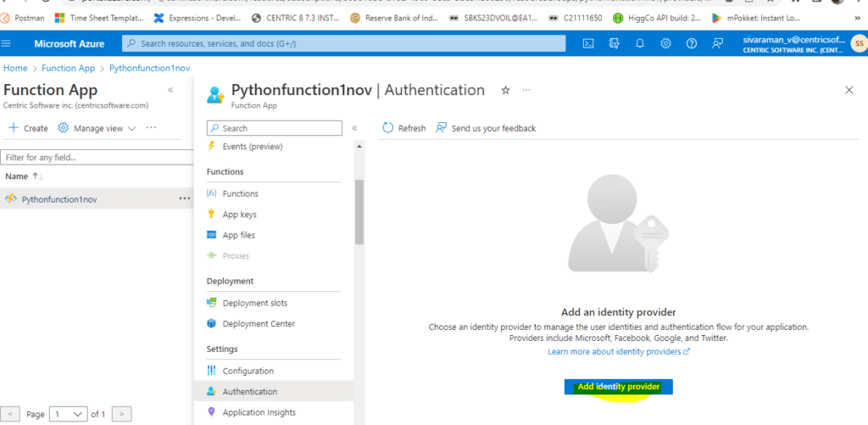Open the C21111650 bookmark
The image size is (868, 425).
coord(576,18)
